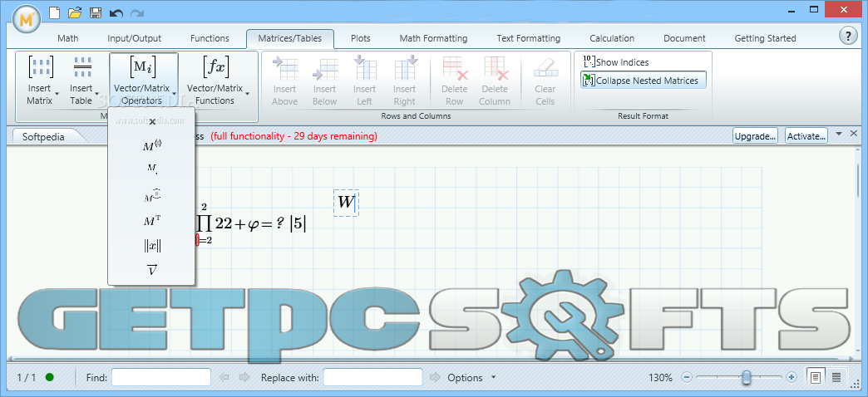Open the Functions ribbon tab
868x397 pixels.
point(210,38)
